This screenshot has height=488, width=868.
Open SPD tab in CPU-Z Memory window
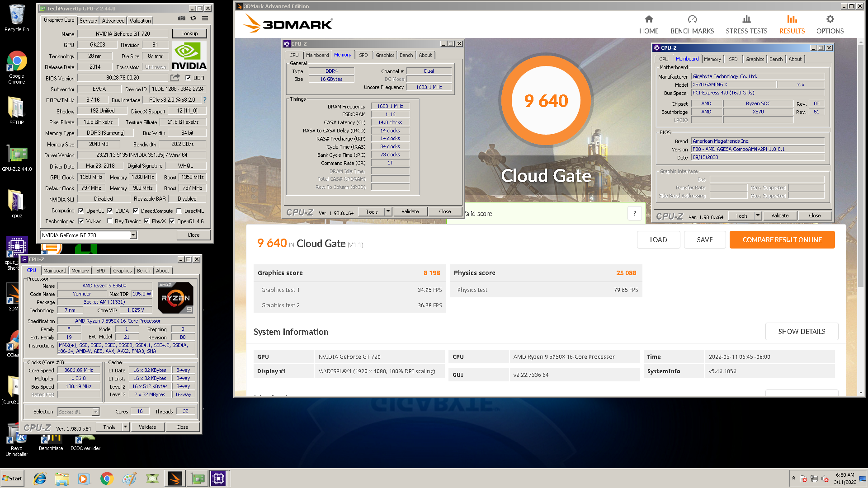pyautogui.click(x=363, y=55)
